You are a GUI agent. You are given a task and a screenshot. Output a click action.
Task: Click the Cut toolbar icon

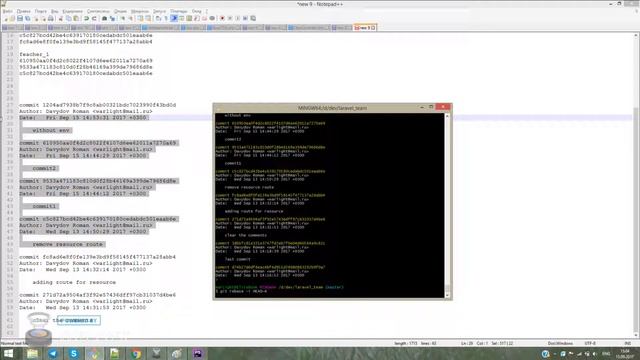60,18
